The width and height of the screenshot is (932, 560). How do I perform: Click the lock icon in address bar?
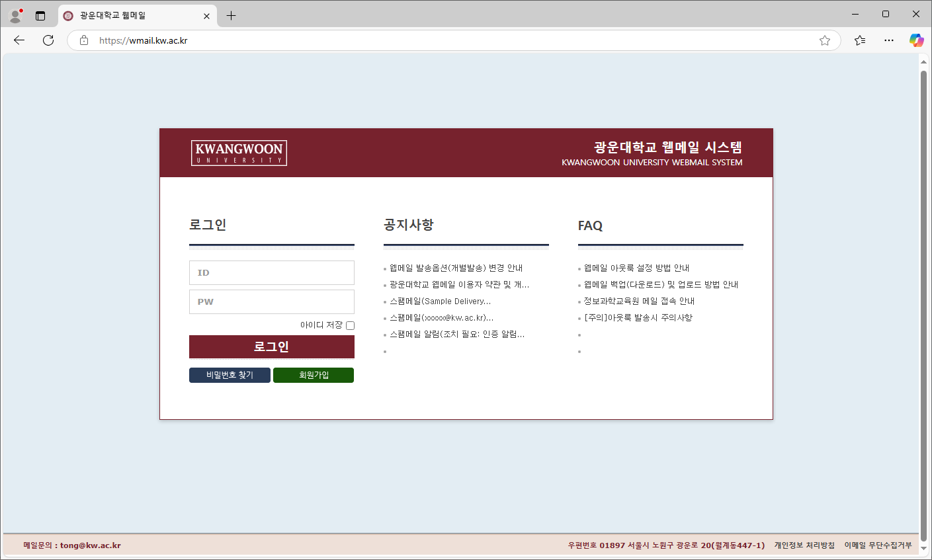83,40
